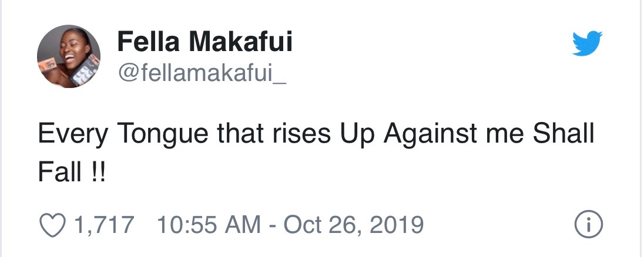Click the 10:55 AM time text
This screenshot has width=644, height=257.
pyautogui.click(x=209, y=225)
